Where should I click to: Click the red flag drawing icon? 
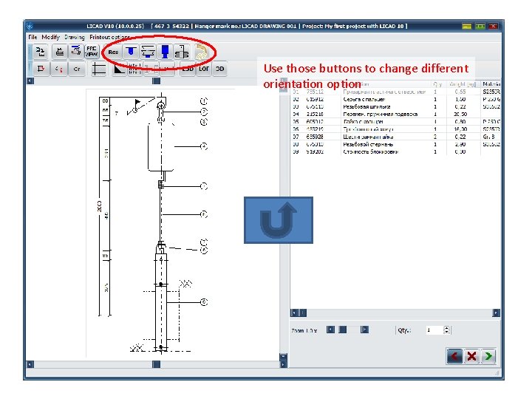pos(41,69)
